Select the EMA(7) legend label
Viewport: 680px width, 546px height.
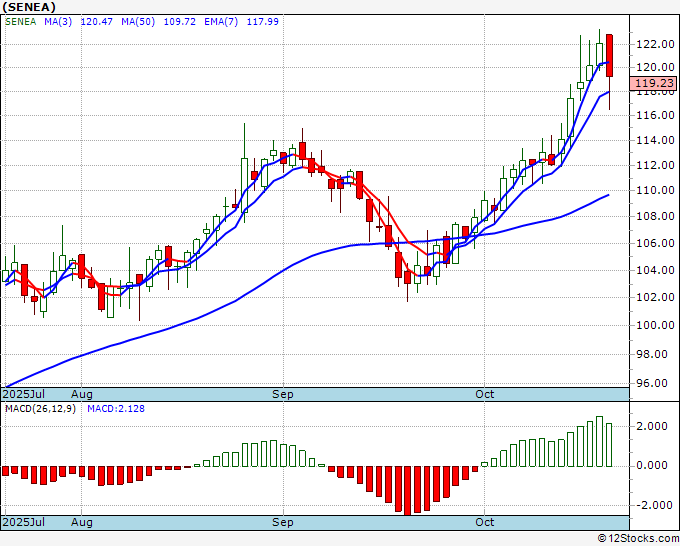point(221,22)
